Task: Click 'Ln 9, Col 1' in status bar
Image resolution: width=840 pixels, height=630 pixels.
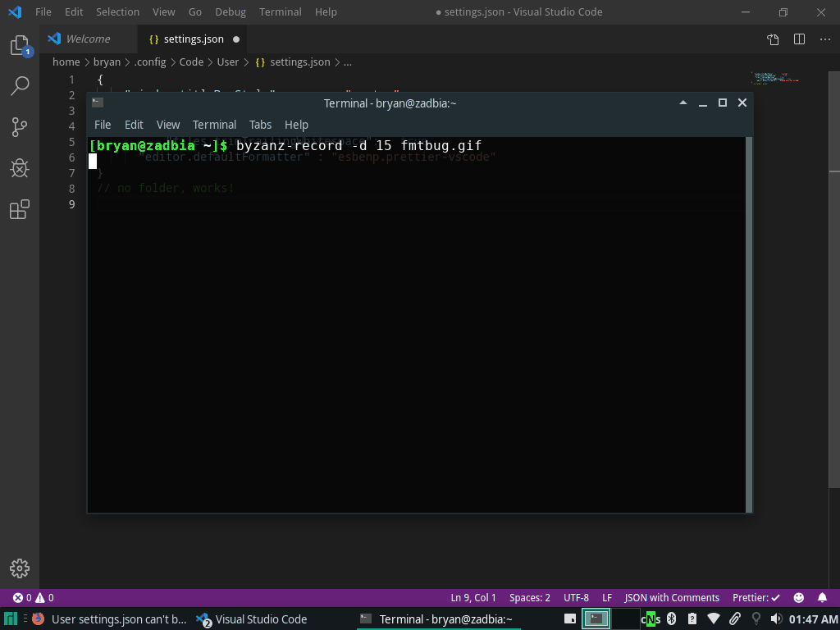Action: coord(473,597)
